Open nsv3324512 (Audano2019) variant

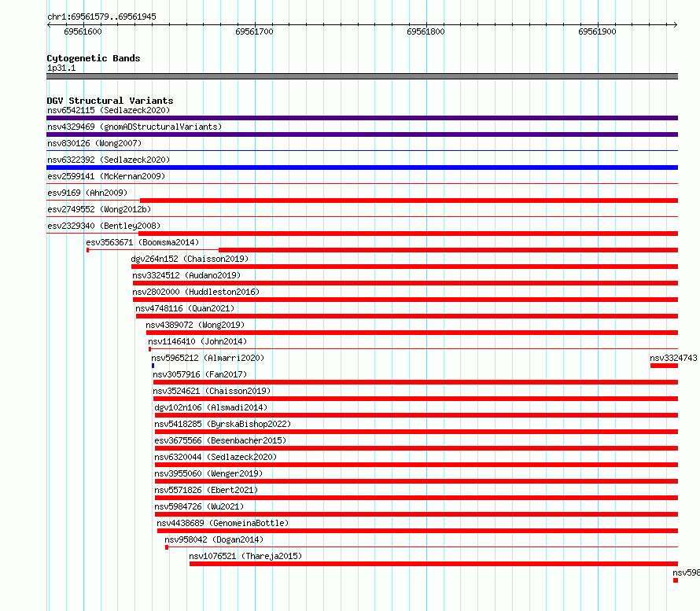coord(186,275)
